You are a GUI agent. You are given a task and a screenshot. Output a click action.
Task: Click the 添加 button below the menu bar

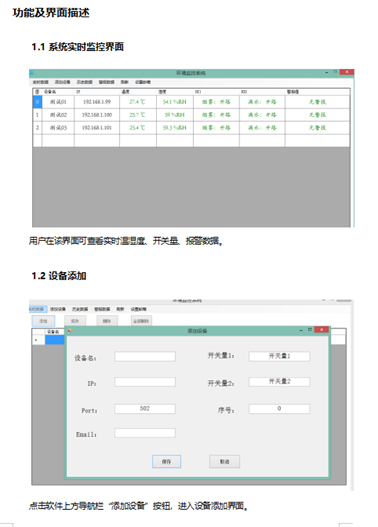(x=43, y=321)
